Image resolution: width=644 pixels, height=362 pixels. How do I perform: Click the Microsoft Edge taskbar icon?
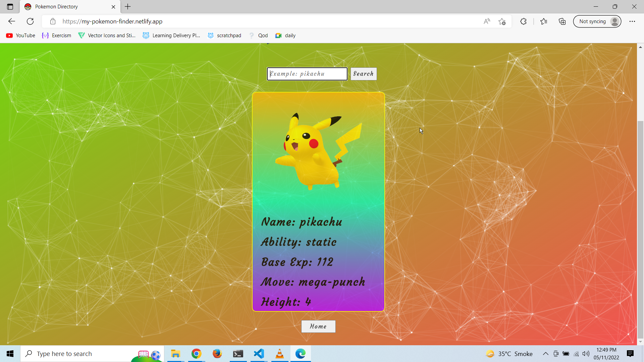(x=301, y=354)
